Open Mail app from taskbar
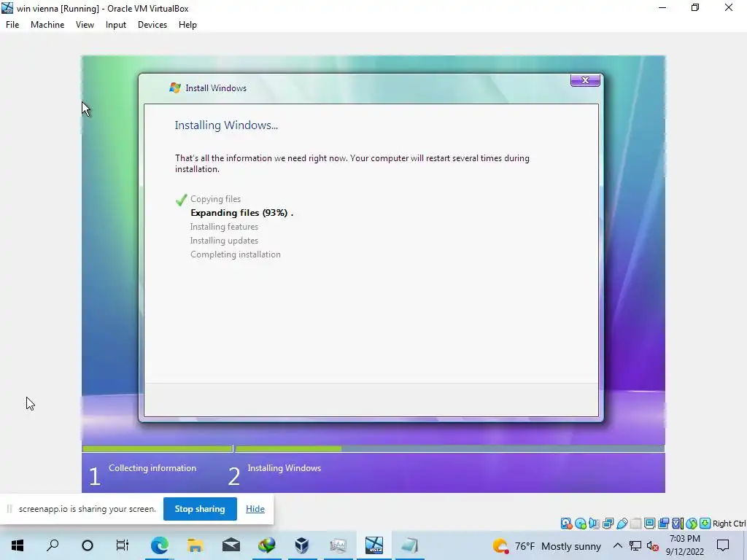Viewport: 747px width, 560px height. [231, 545]
